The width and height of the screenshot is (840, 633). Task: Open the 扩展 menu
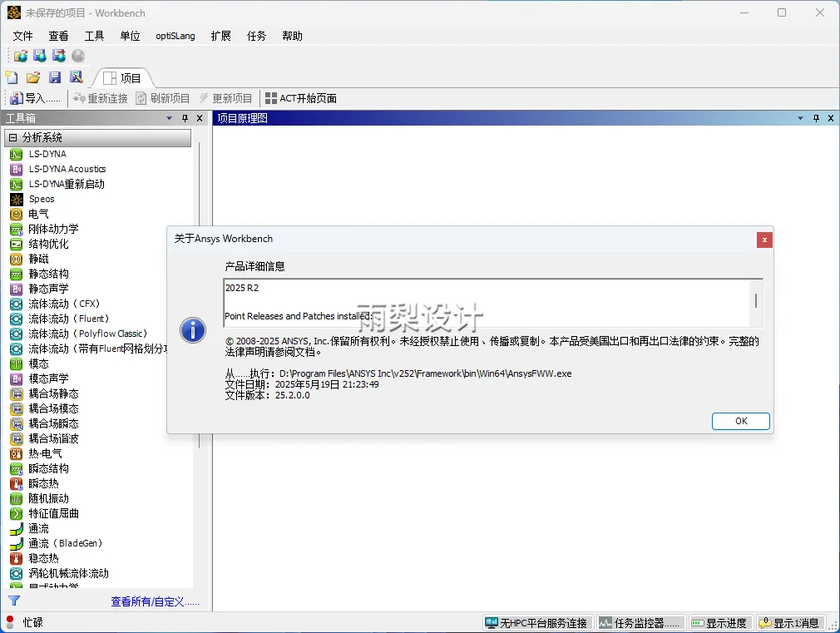tap(220, 36)
